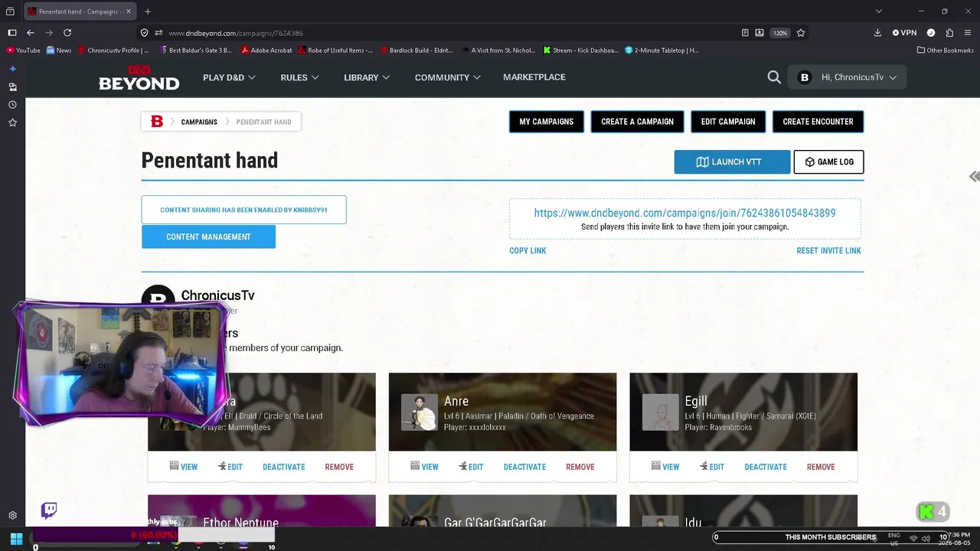Click CREATE A CAMPAIGN
This screenshot has height=551, width=980.
[x=637, y=122]
